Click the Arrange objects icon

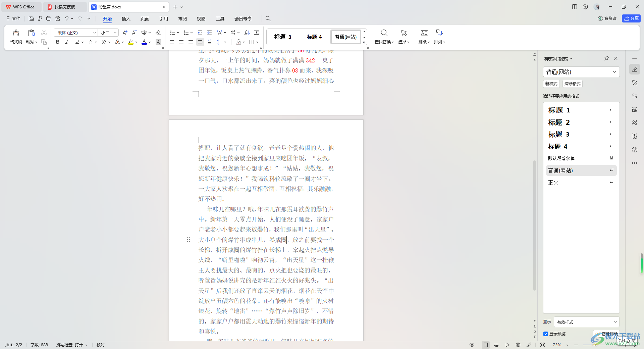pyautogui.click(x=439, y=33)
